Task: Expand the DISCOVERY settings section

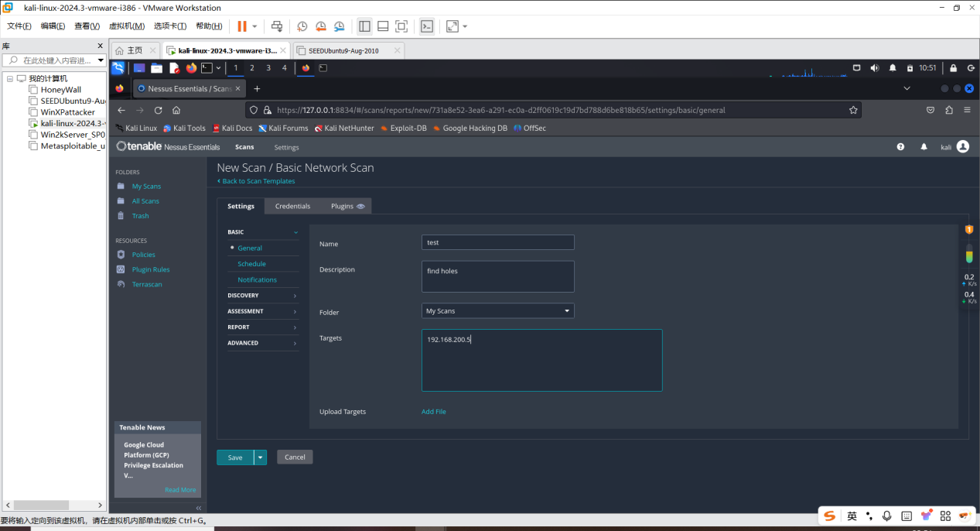Action: click(262, 296)
